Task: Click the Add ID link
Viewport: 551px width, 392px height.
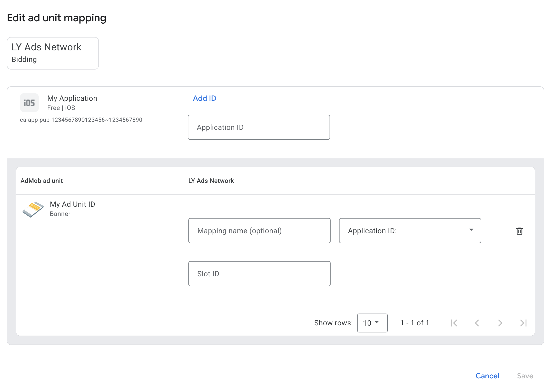Action: tap(205, 98)
